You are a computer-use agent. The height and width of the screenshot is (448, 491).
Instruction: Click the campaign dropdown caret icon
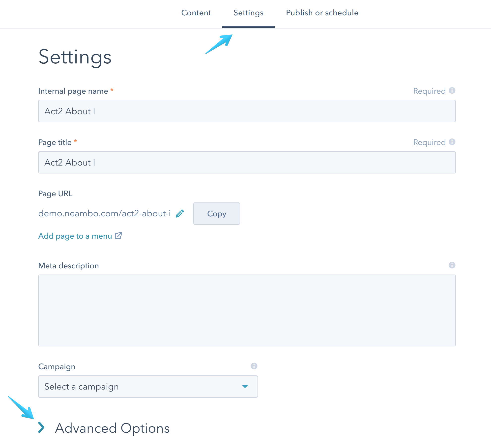[x=245, y=386]
